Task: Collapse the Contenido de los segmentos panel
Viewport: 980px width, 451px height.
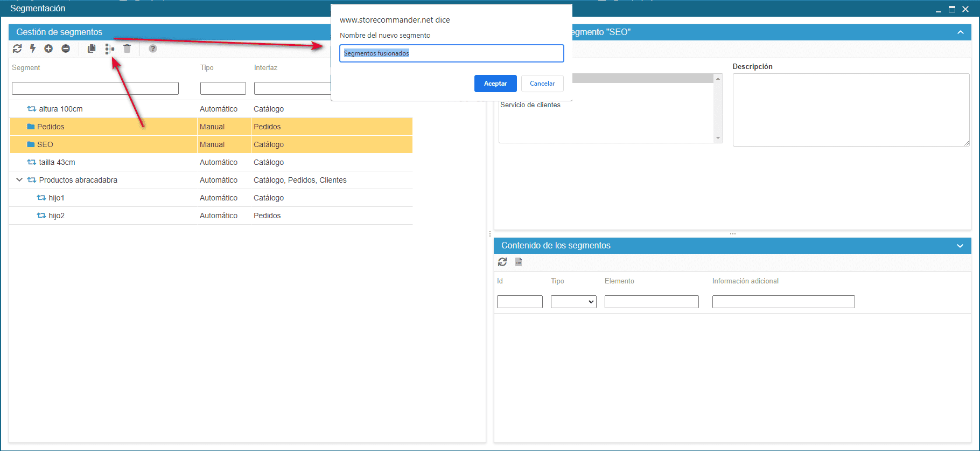Action: click(x=960, y=246)
